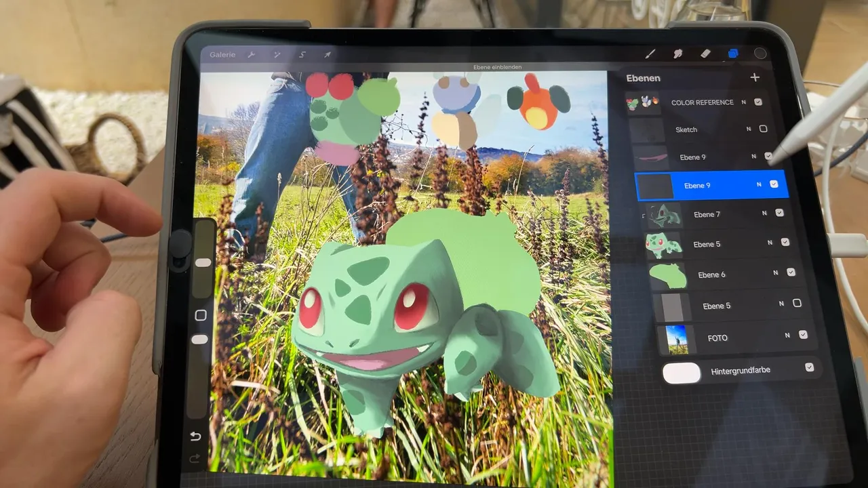The width and height of the screenshot is (868, 488).
Task: Uncheck the Hintergrundfarbe visibility box
Action: (809, 367)
